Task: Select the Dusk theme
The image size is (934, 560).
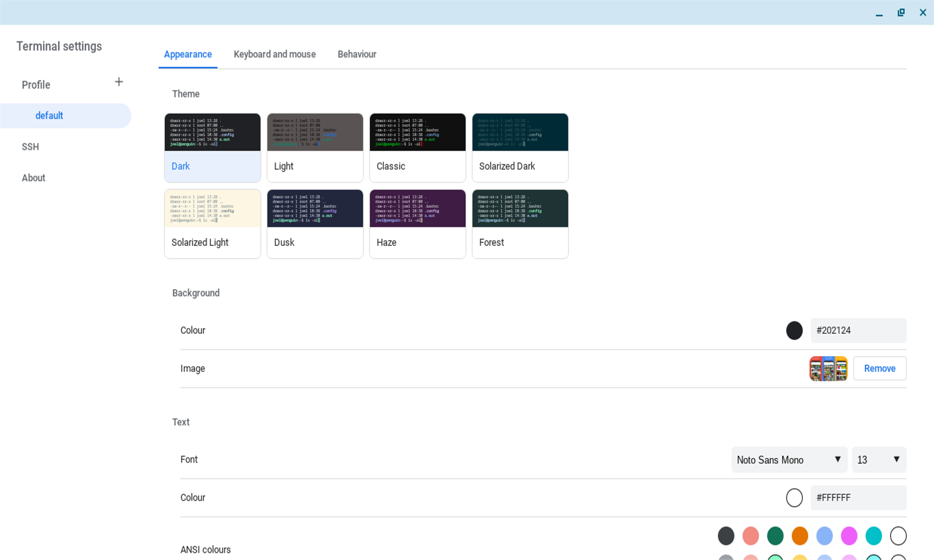Action: [315, 224]
